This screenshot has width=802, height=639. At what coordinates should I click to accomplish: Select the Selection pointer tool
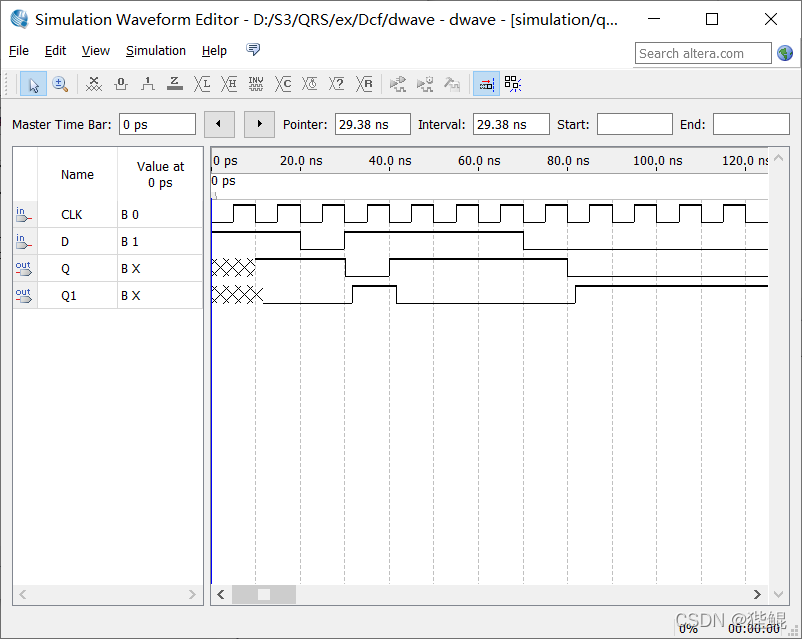pos(33,84)
